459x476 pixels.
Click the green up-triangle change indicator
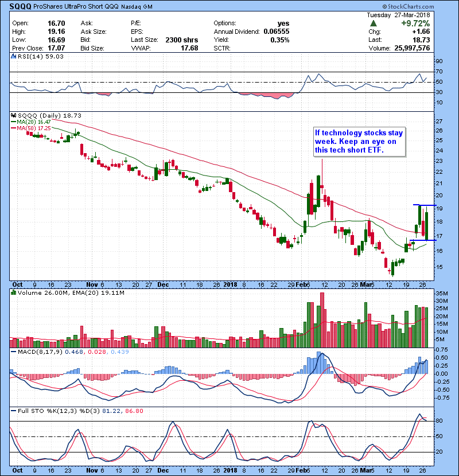tap(374, 24)
